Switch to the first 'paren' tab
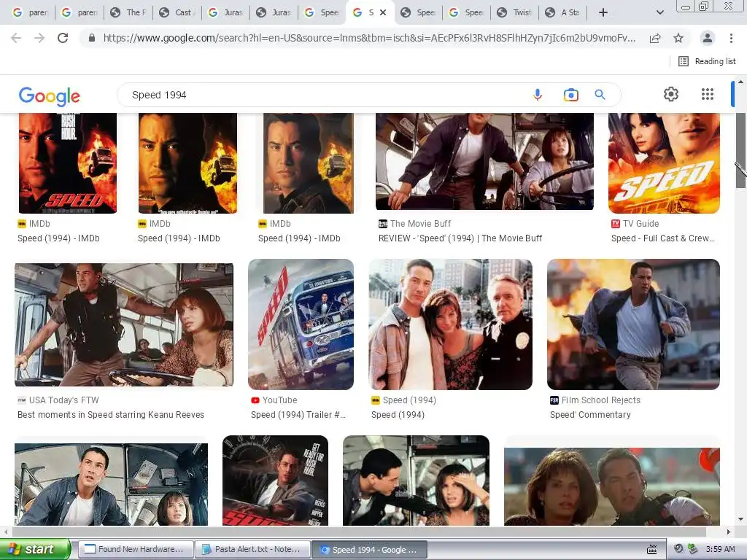This screenshot has width=747, height=560. point(31,13)
